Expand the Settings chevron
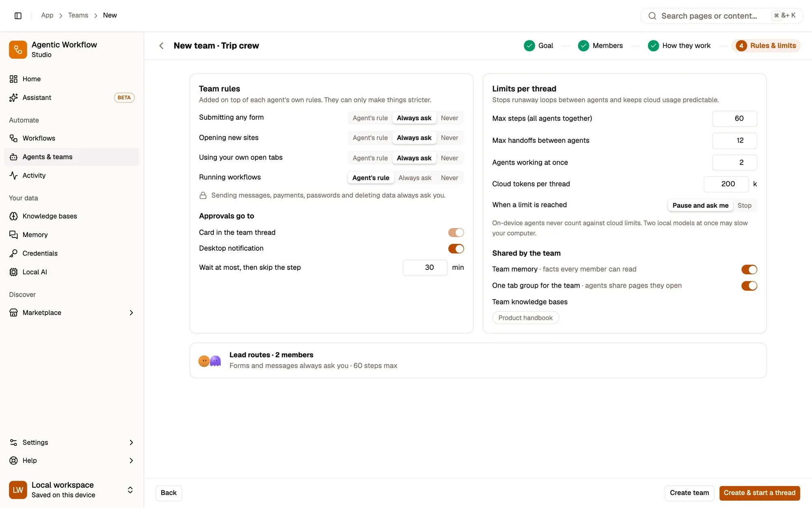The image size is (812, 508). [x=131, y=443]
